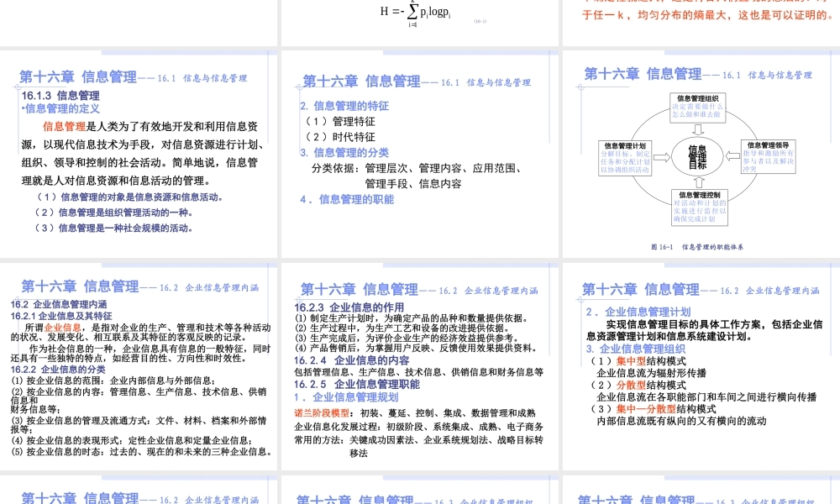Click the figure caption 图16-1 信息管理的职能体系
This screenshot has height=504, width=840.
pos(697,246)
